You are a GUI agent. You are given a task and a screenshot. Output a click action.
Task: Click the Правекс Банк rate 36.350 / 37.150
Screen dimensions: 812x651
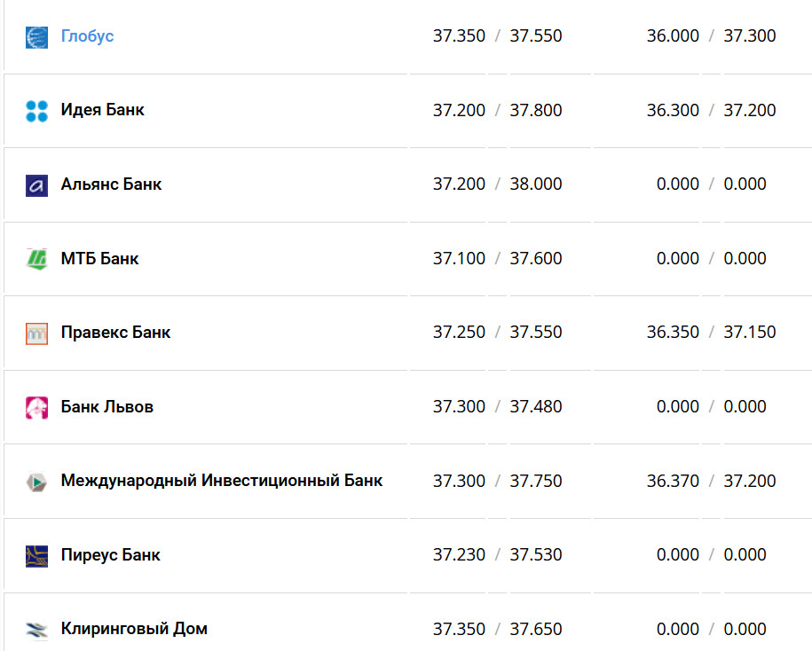click(710, 333)
